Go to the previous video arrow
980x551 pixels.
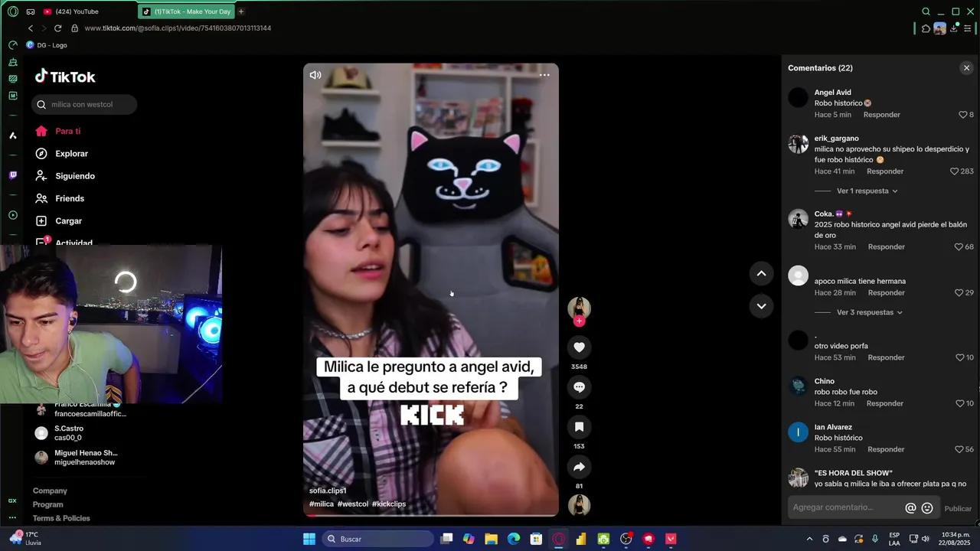coord(761,273)
